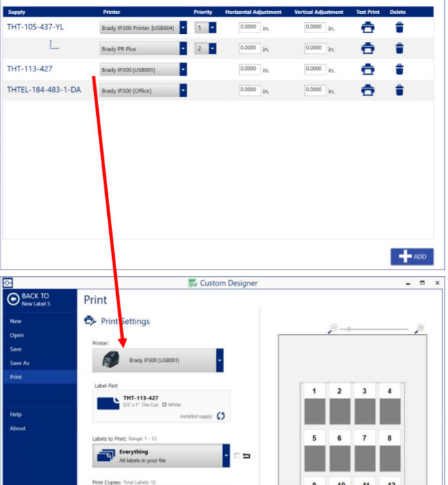Delete the THT-105-437-YL row

[400, 28]
